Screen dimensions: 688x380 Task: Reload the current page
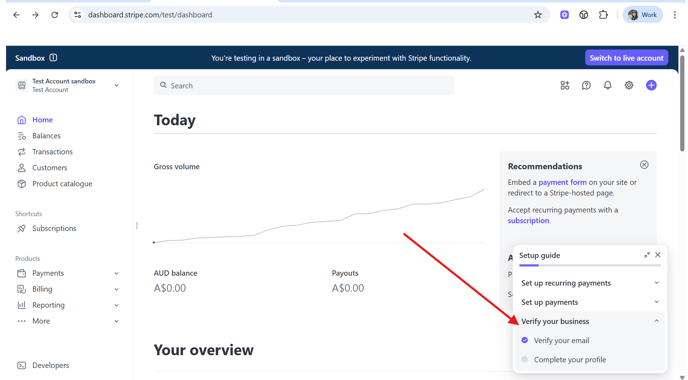click(x=54, y=15)
